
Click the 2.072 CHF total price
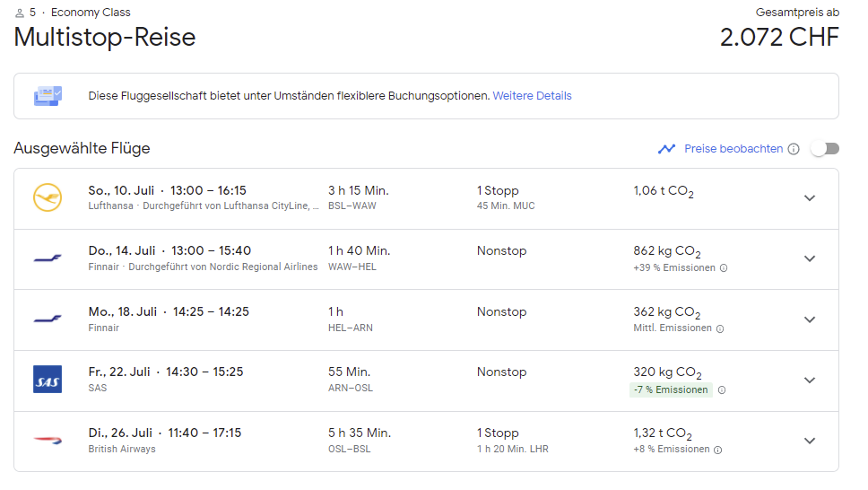[779, 37]
